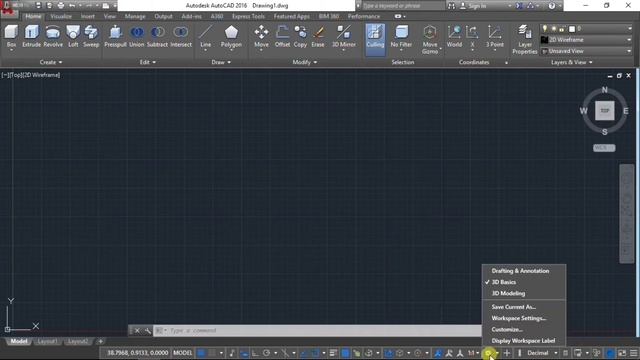
Task: Click the coordinates readout in status bar
Action: 137,353
